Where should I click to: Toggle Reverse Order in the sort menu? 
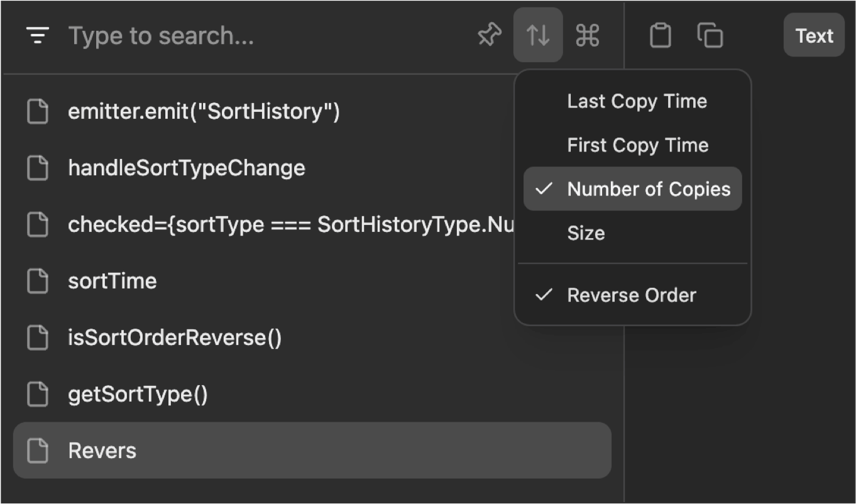coord(632,295)
